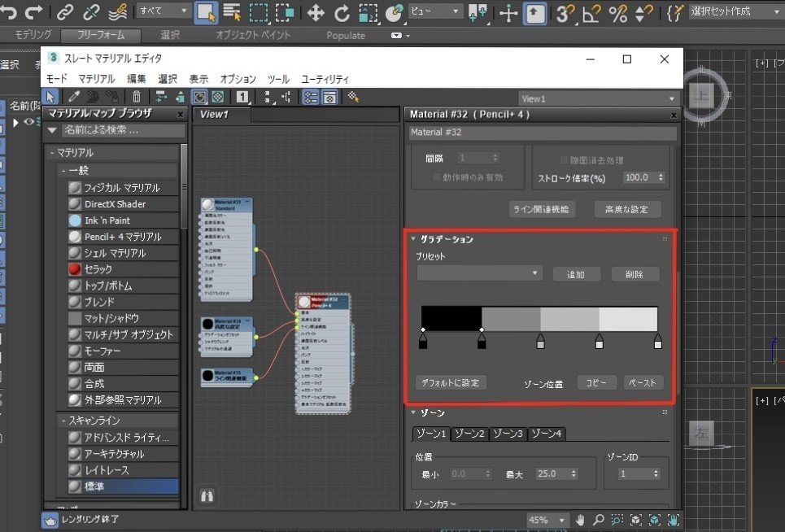Screen dimensions: 785x532
Task: Click the 名前による検索 search field
Action: pyautogui.click(x=123, y=130)
